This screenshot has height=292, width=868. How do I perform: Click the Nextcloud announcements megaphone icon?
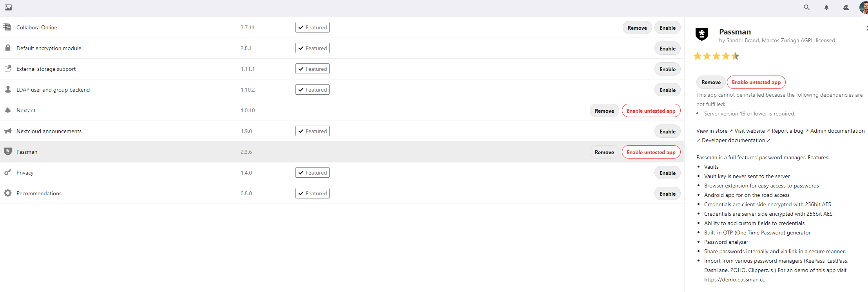tap(7, 130)
